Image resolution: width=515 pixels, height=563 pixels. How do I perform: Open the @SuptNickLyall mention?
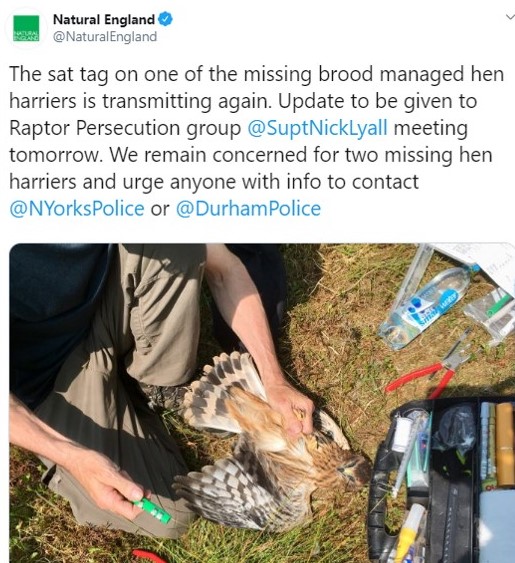[317, 128]
